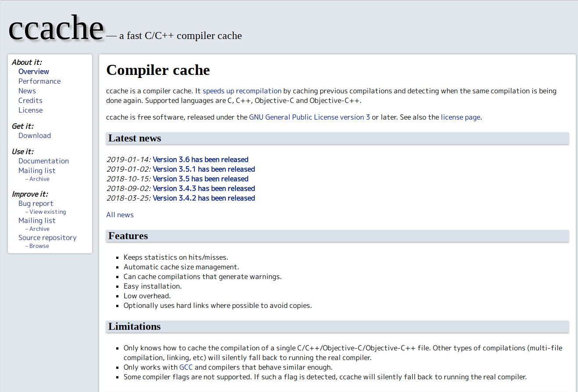This screenshot has width=578, height=392.
Task: View the Performance page
Action: coord(39,81)
